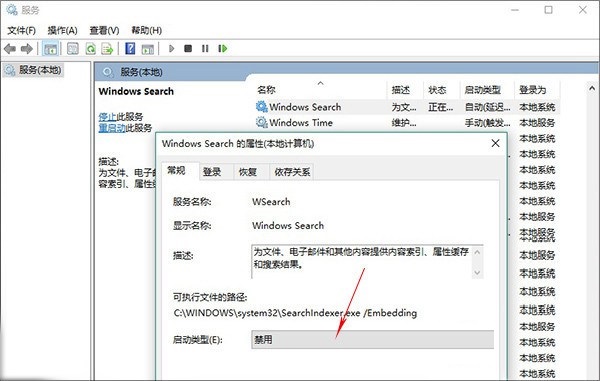Image resolution: width=600 pixels, height=381 pixels.
Task: Click the 服务(本地) header in right pane
Action: 141,72
